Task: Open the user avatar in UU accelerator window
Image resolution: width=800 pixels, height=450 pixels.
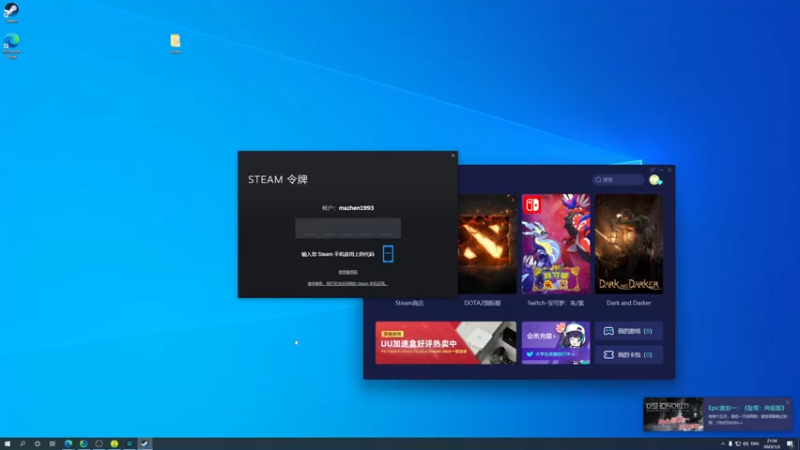Action: [655, 180]
